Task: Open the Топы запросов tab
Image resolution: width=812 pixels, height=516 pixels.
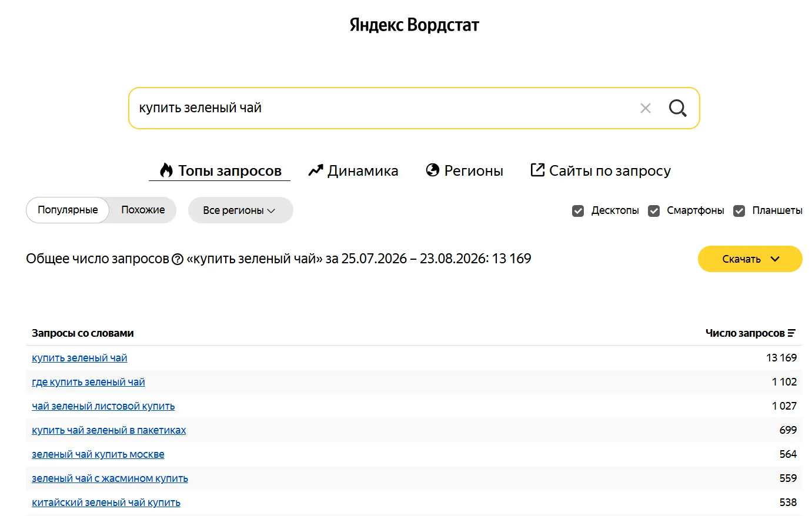Action: 219,170
